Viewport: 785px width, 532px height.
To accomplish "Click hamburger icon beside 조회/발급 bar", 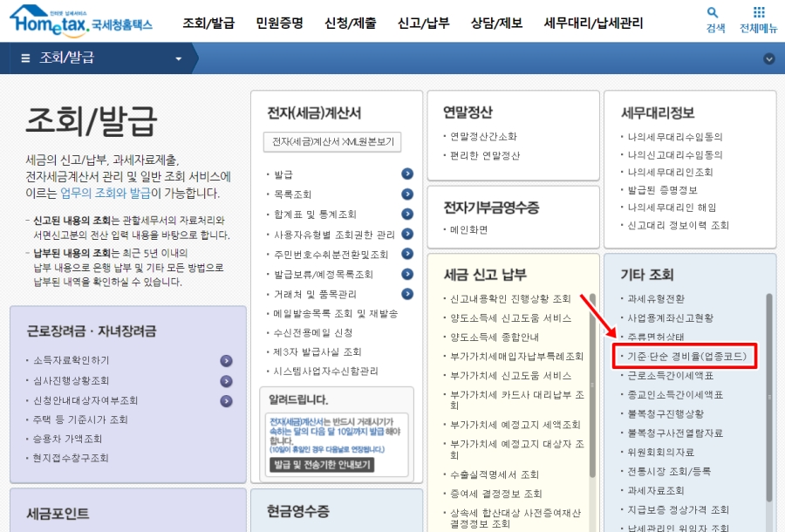I will tap(25, 58).
